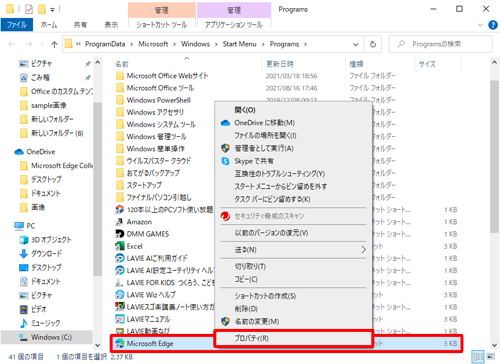Sort the list by the 名前 column
The image size is (500, 364).
pyautogui.click(x=121, y=64)
